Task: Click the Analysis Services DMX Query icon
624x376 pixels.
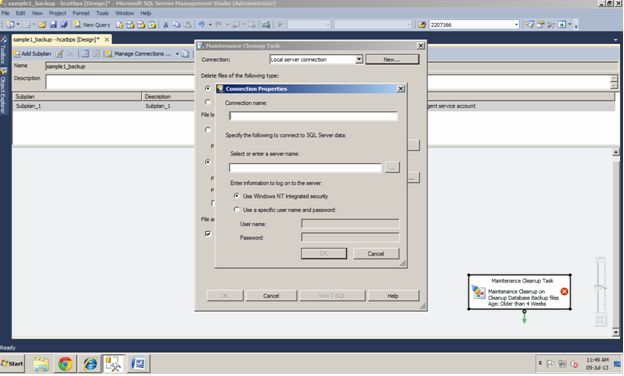Action: click(141, 25)
